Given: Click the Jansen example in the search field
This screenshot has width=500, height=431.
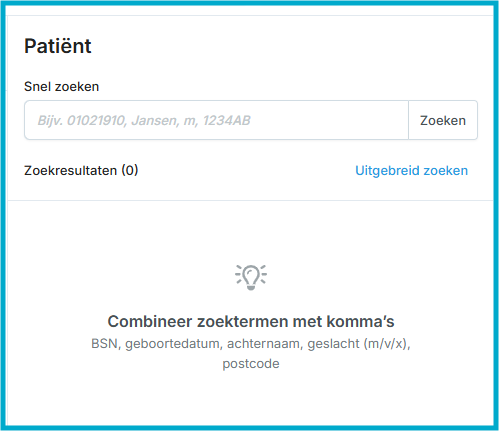Looking at the screenshot, I should coord(156,121).
